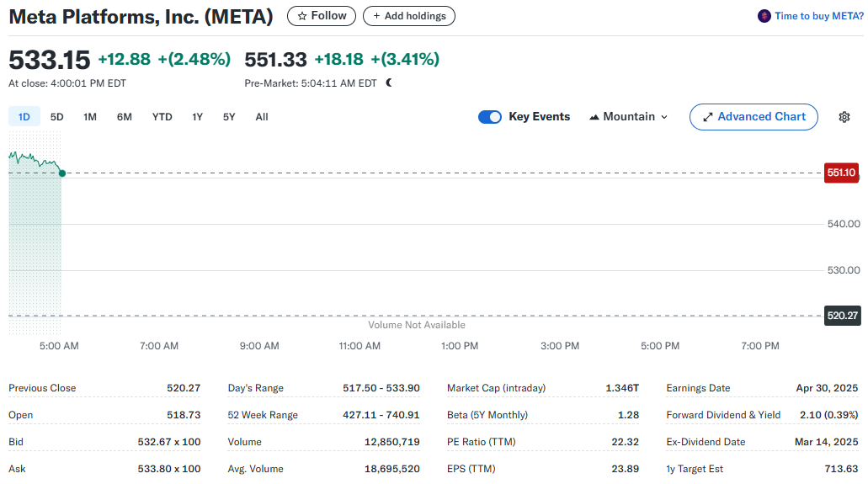Viewport: 868px width, 484px height.
Task: Click the Open value 518.73
Action: pyautogui.click(x=184, y=415)
